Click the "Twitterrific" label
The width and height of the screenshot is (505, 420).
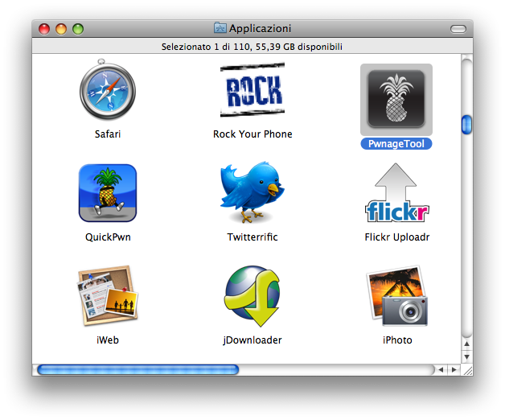pyautogui.click(x=252, y=237)
